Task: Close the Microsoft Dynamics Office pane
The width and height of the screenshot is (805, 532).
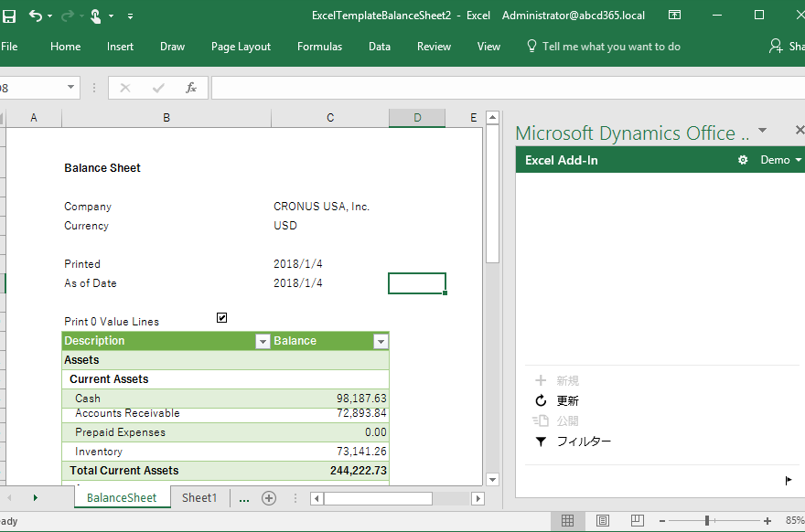Action: coord(800,131)
